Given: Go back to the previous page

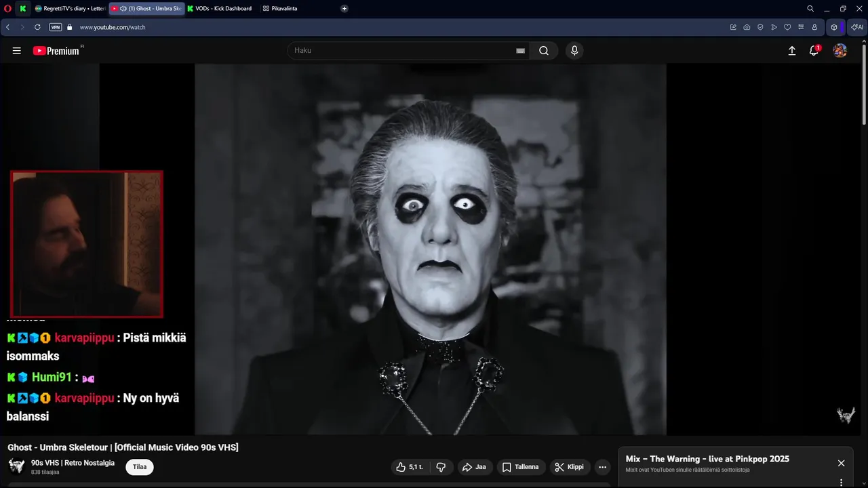Looking at the screenshot, I should tap(7, 27).
